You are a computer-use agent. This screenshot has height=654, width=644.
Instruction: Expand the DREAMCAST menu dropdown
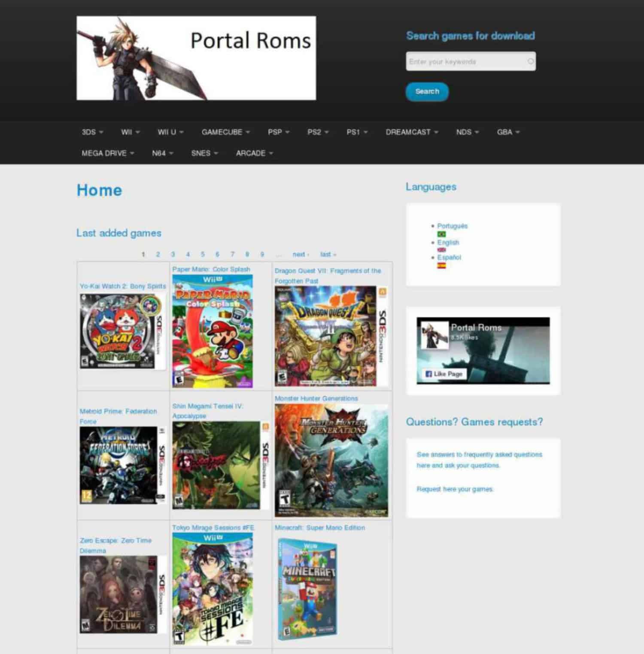(x=412, y=132)
